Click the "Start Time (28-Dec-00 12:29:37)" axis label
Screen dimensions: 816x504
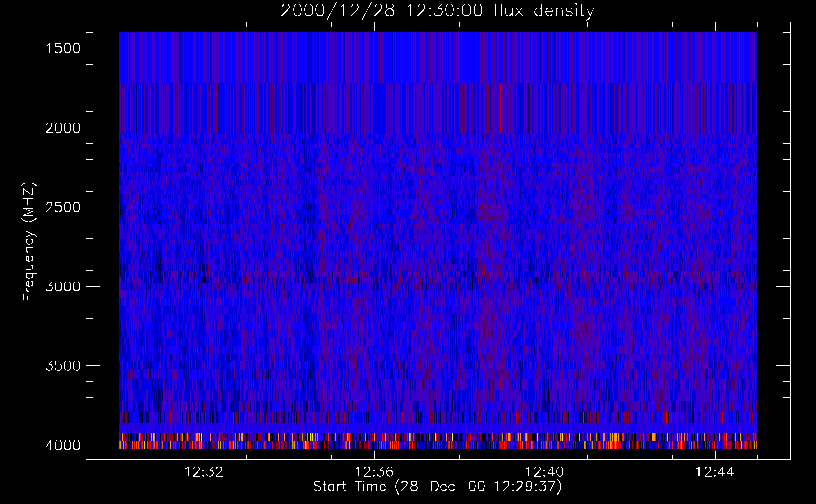pyautogui.click(x=437, y=487)
